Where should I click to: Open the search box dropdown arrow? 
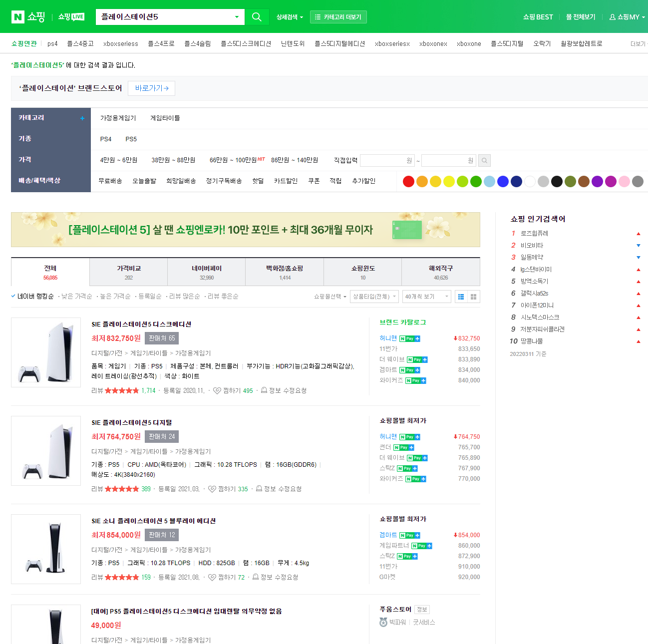tap(237, 17)
